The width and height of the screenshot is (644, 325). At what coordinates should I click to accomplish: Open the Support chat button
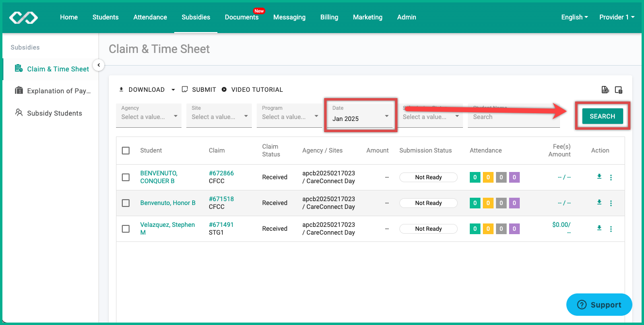(599, 305)
